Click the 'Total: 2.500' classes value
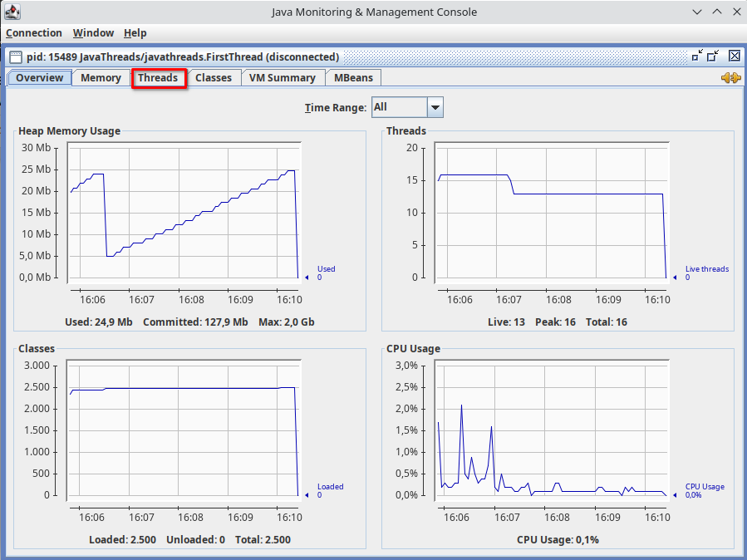 point(263,539)
